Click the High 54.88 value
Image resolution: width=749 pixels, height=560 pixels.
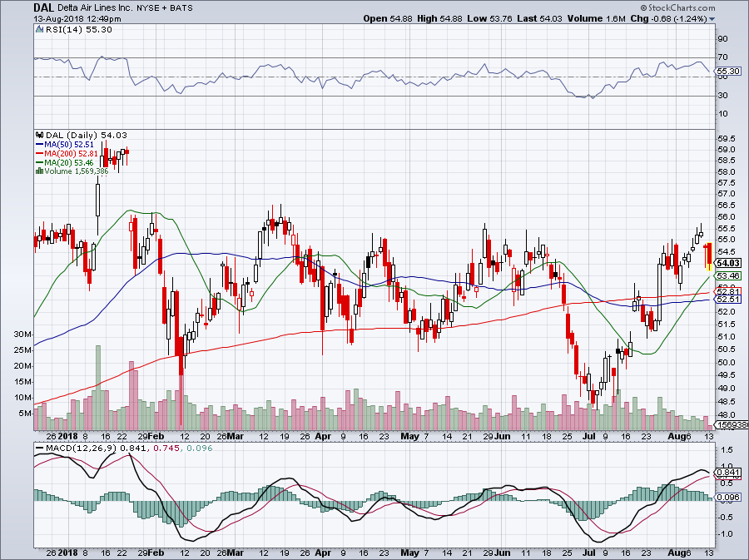439,18
